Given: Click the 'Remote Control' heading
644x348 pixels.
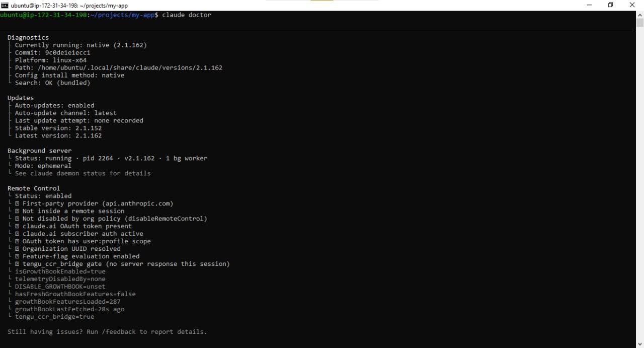Looking at the screenshot, I should [x=34, y=189].
